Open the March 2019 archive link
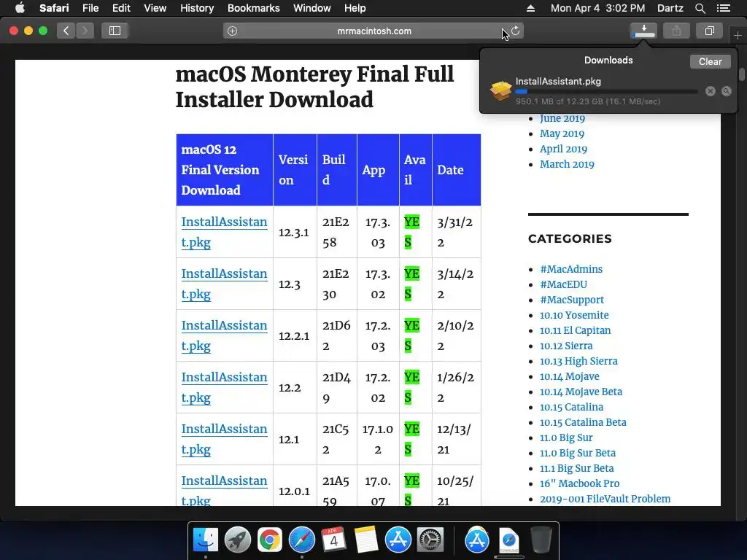 point(567,164)
